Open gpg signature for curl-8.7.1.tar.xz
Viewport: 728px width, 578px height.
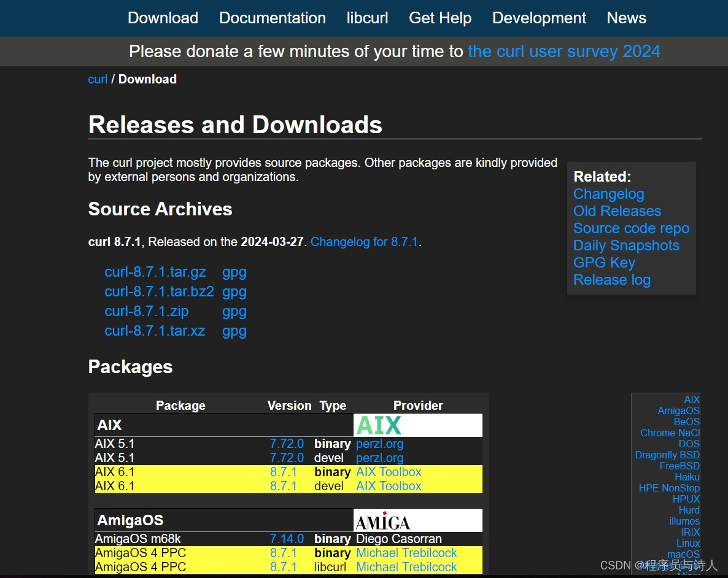pyautogui.click(x=234, y=331)
